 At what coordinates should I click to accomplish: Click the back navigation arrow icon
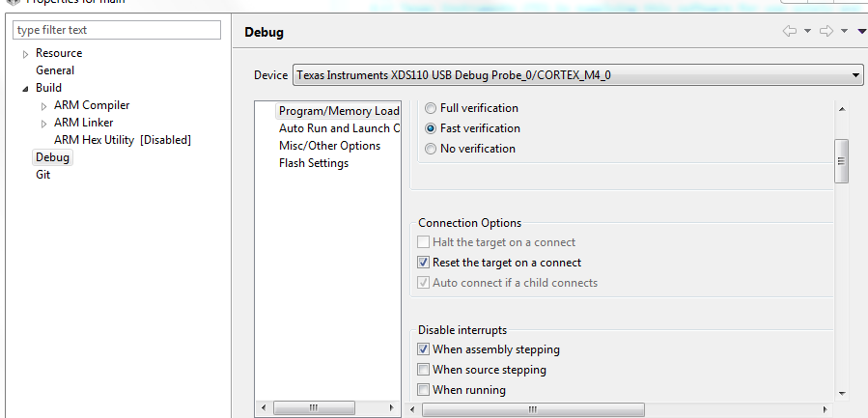click(x=790, y=32)
